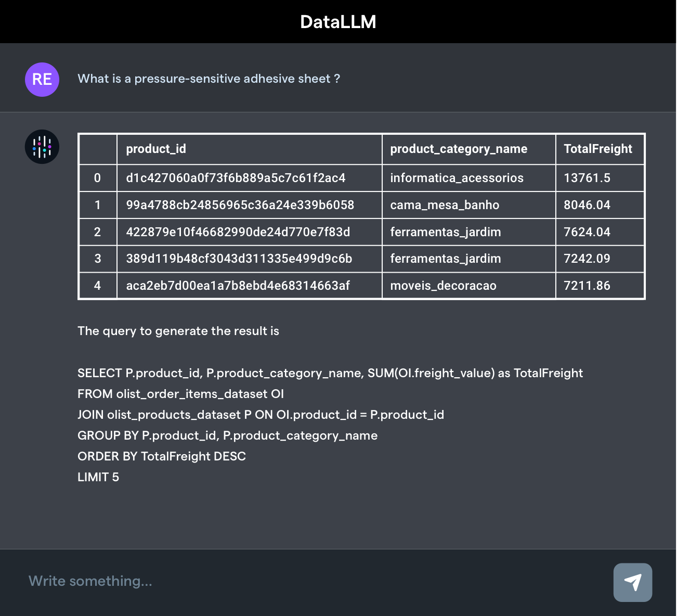Image resolution: width=677 pixels, height=616 pixels.
Task: Click the product_category_name column header
Action: (459, 149)
